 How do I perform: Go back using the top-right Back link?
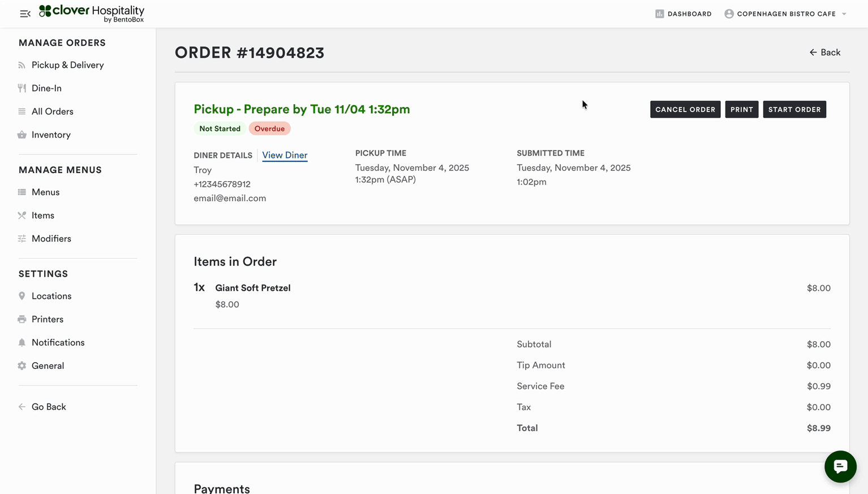click(824, 53)
